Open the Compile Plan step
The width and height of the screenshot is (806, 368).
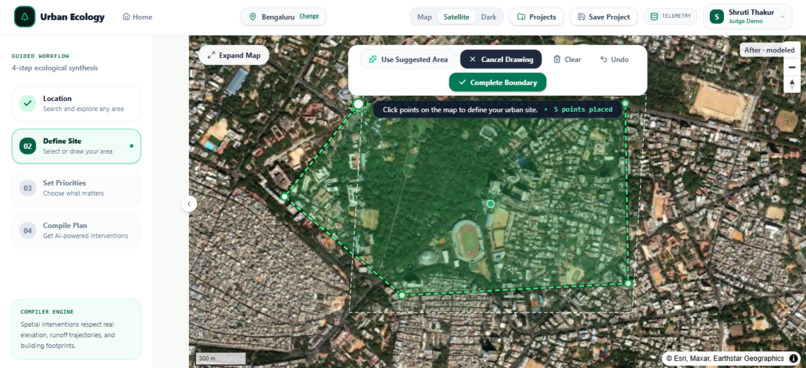tap(76, 231)
